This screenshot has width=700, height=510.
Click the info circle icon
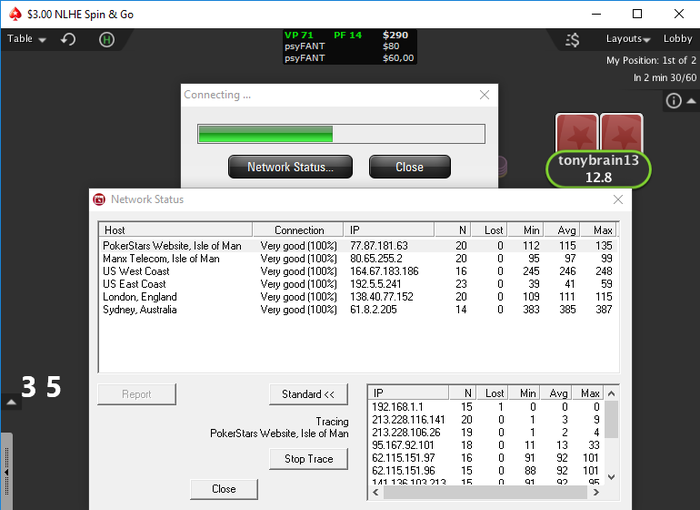point(674,101)
